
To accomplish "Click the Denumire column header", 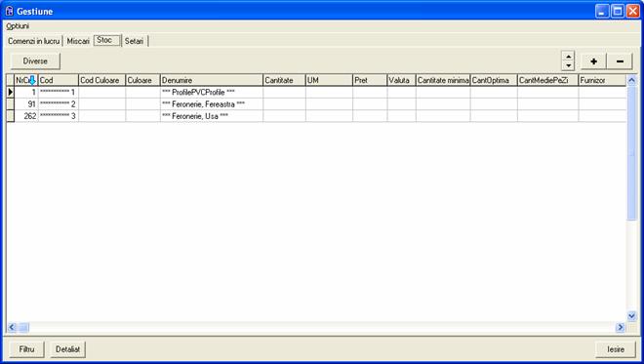I will point(211,80).
